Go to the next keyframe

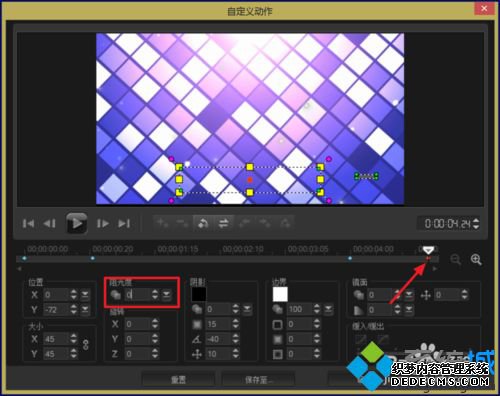pyautogui.click(x=265, y=223)
